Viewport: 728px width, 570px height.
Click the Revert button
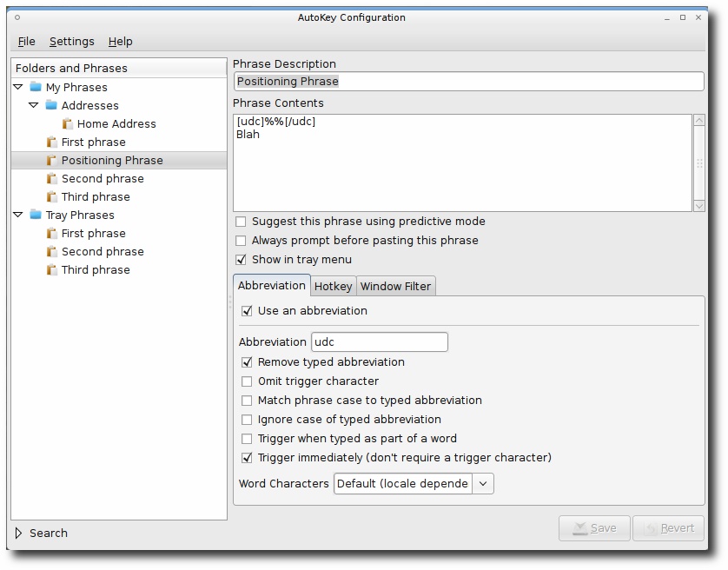click(x=669, y=528)
